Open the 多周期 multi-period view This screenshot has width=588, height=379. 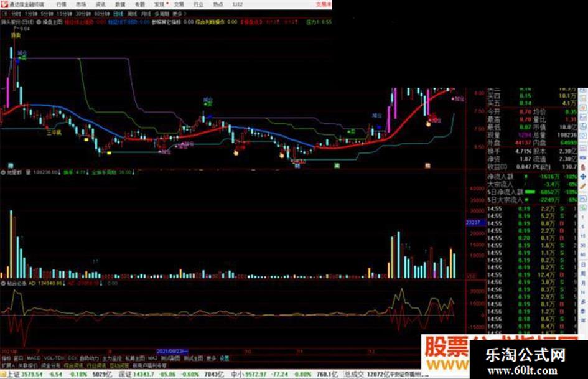pos(162,14)
